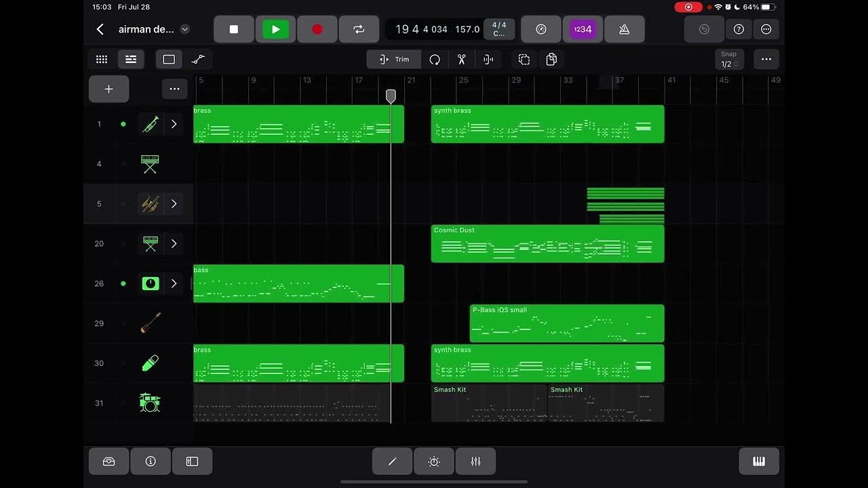Tap the 157.0 tempo display
The image size is (868, 488).
pyautogui.click(x=467, y=29)
